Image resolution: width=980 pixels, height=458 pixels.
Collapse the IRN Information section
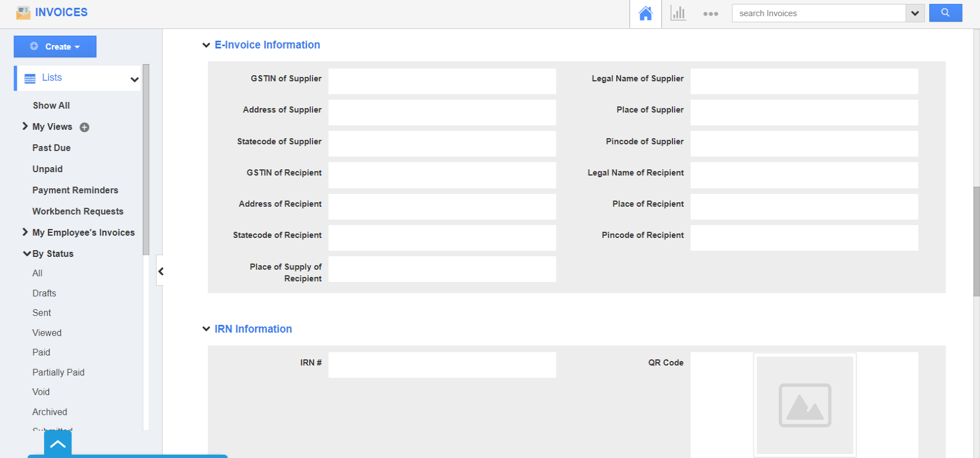(x=206, y=329)
